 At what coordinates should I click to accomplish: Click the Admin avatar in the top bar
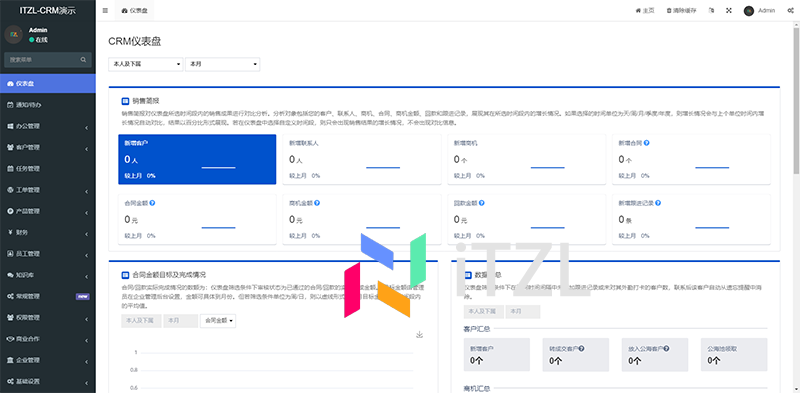748,11
